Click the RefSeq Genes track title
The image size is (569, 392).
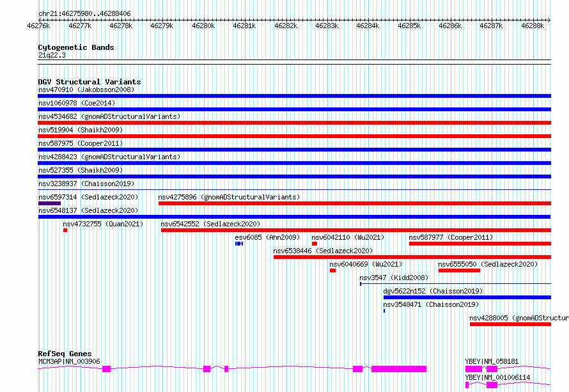(65, 354)
